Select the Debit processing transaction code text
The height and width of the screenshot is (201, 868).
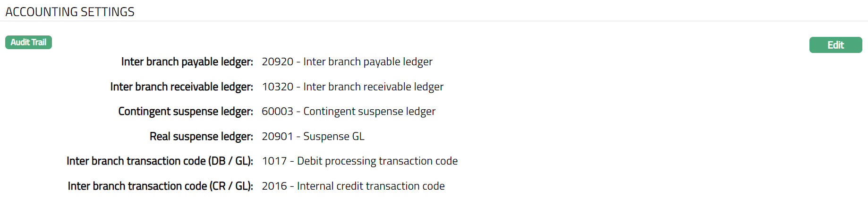pos(377,161)
